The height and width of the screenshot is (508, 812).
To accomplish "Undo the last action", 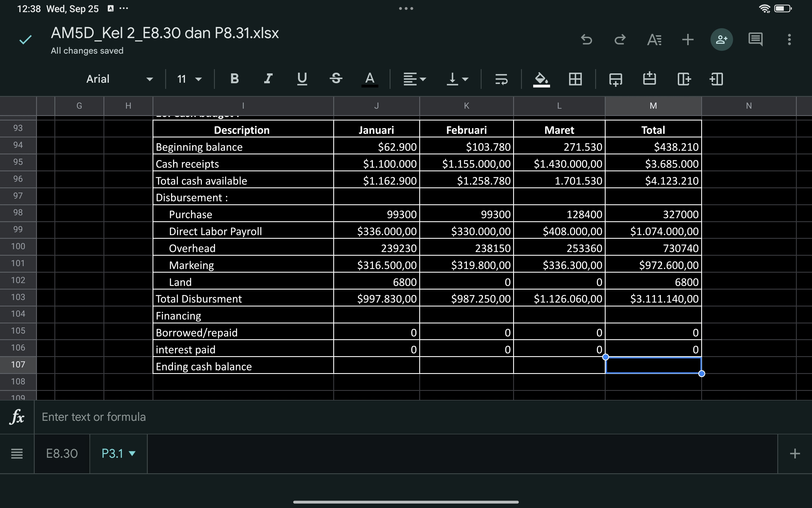I will pyautogui.click(x=586, y=40).
